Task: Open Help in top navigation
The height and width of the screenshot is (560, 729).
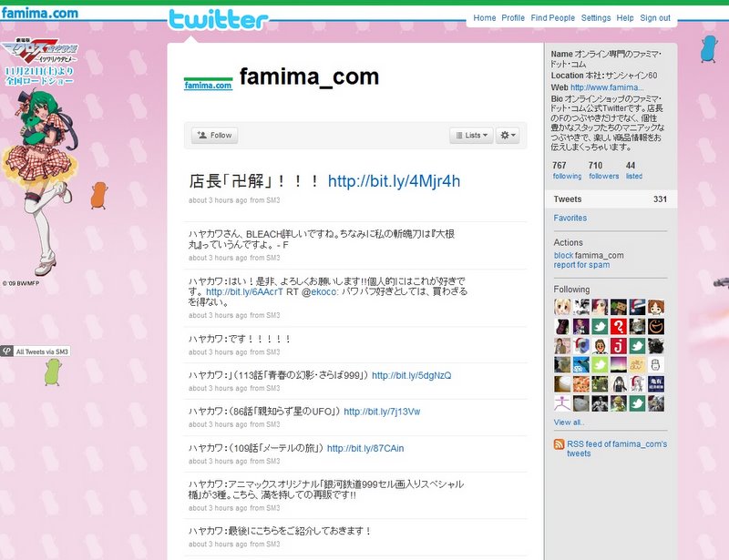Action: 625,17
